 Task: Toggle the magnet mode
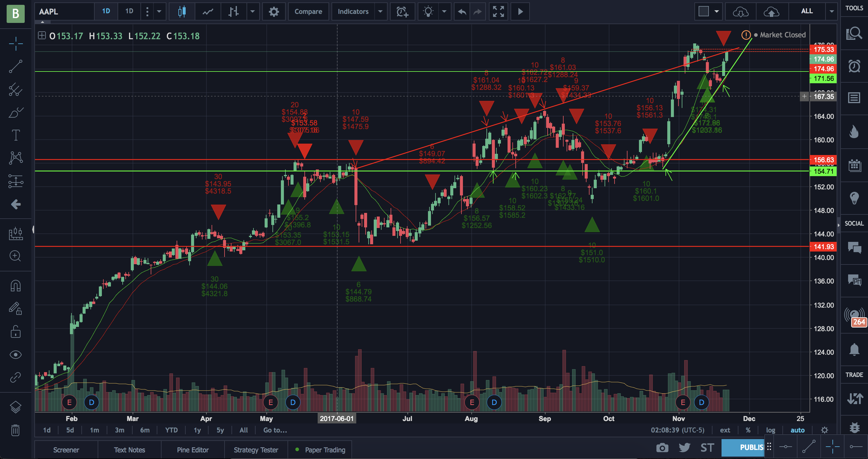15,286
